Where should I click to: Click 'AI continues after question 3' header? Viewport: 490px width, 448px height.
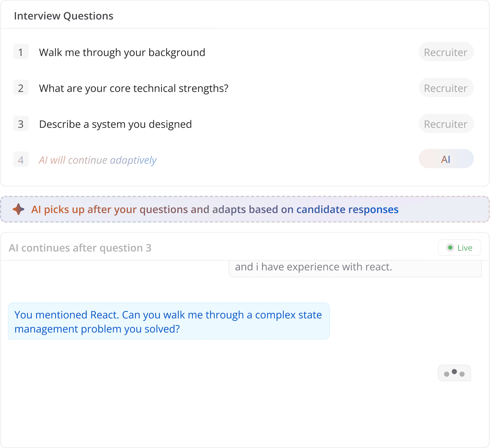(80, 248)
